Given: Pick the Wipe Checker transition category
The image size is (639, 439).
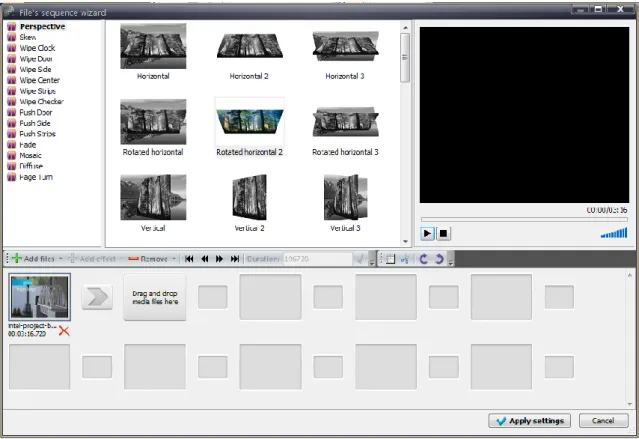Looking at the screenshot, I should click(x=42, y=101).
